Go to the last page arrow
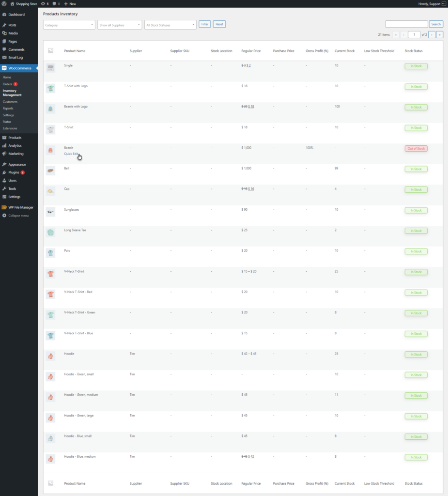 coord(439,34)
